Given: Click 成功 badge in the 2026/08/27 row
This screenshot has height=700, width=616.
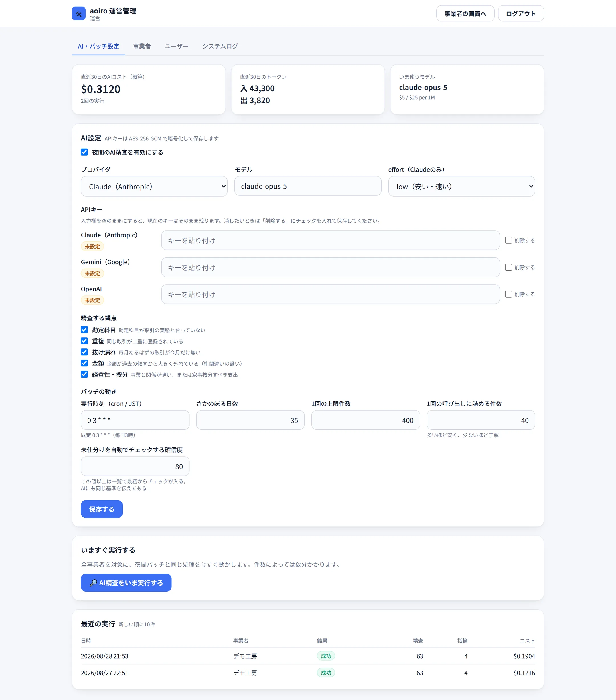Looking at the screenshot, I should 326,673.
